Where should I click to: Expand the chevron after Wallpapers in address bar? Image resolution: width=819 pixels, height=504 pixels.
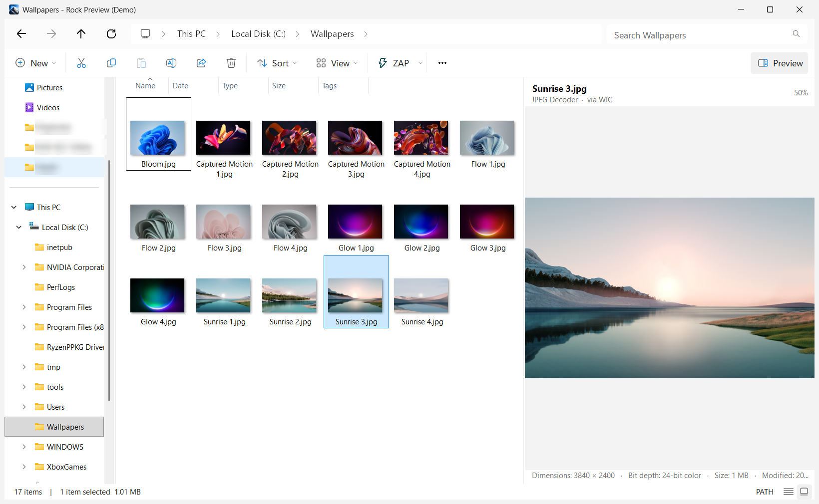(x=366, y=34)
